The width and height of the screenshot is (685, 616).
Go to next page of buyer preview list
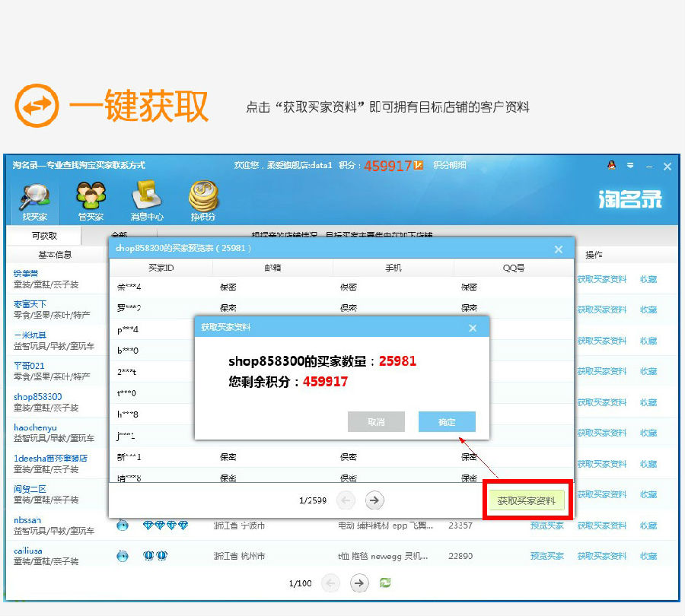[374, 500]
